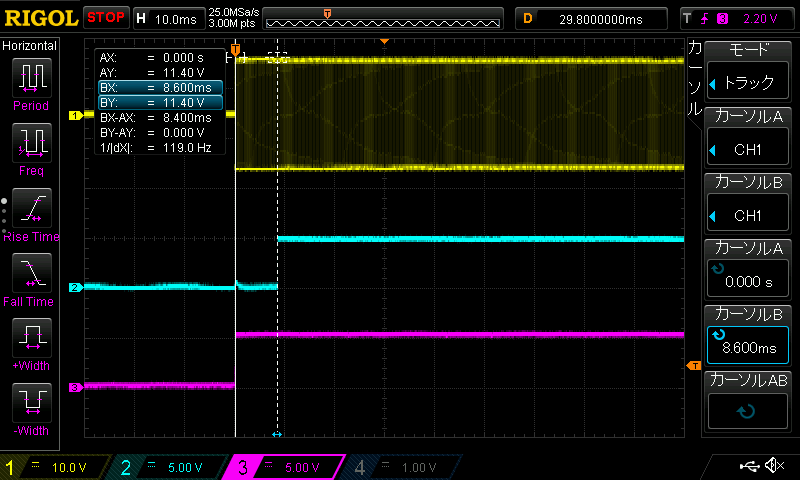Click the vertical カーソル menu title
The image size is (800, 480).
click(695, 79)
